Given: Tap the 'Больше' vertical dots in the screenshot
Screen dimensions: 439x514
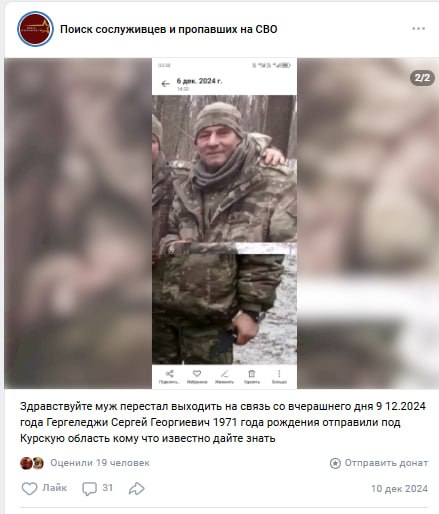Looking at the screenshot, I should click(x=279, y=377).
